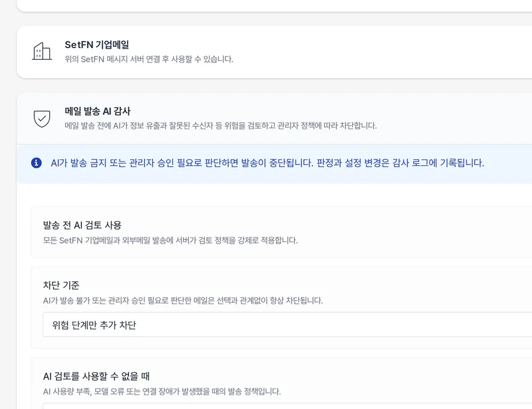This screenshot has width=532, height=409.
Task: Open the 차단 기준 dropdown showing 위험 단계만 추가 차단
Action: coord(287,325)
